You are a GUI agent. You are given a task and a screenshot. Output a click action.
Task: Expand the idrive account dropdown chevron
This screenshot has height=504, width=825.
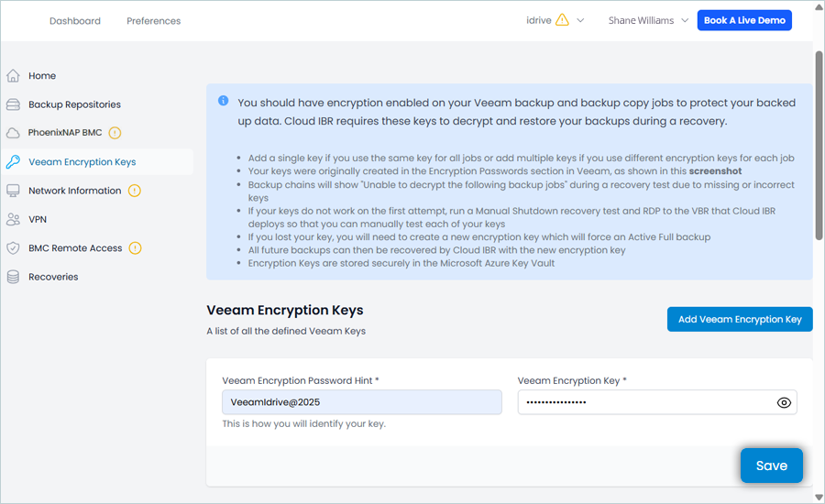click(x=580, y=20)
